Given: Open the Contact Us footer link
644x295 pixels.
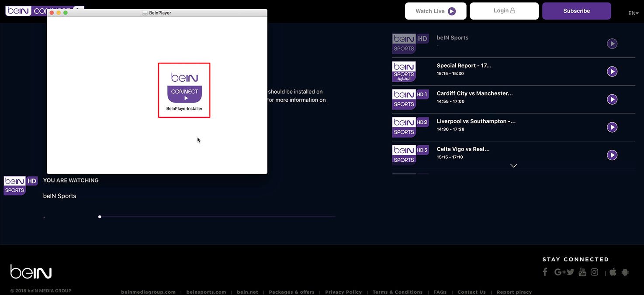Looking at the screenshot, I should [471, 292].
